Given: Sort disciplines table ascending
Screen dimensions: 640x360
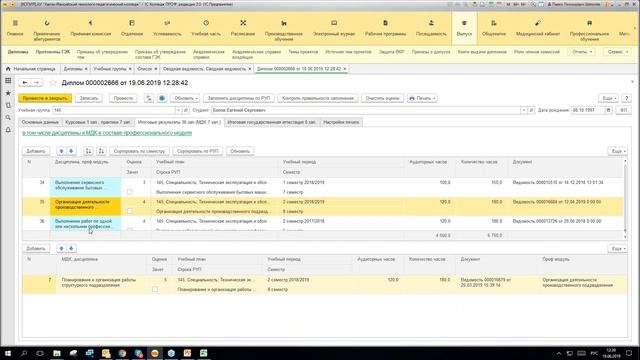Looking at the screenshot, I should (88, 151).
